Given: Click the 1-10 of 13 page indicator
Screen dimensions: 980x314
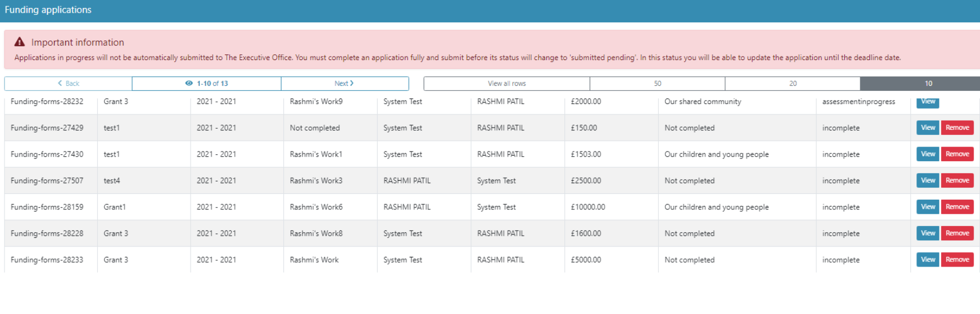Looking at the screenshot, I should point(212,84).
